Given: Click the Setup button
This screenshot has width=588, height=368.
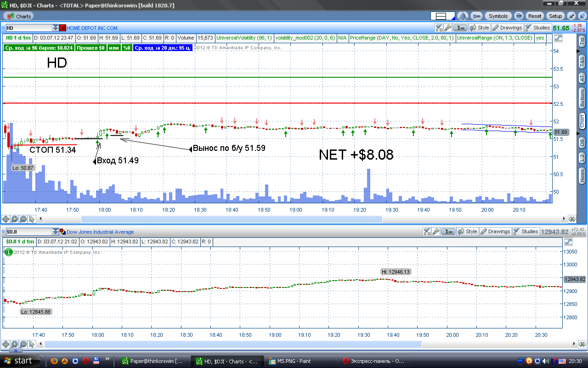Looking at the screenshot, I should click(555, 16).
